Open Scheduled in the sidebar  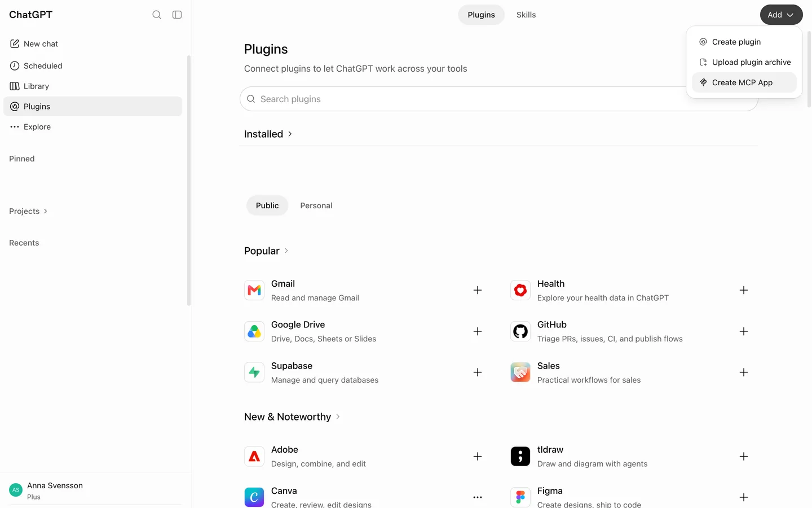point(92,65)
